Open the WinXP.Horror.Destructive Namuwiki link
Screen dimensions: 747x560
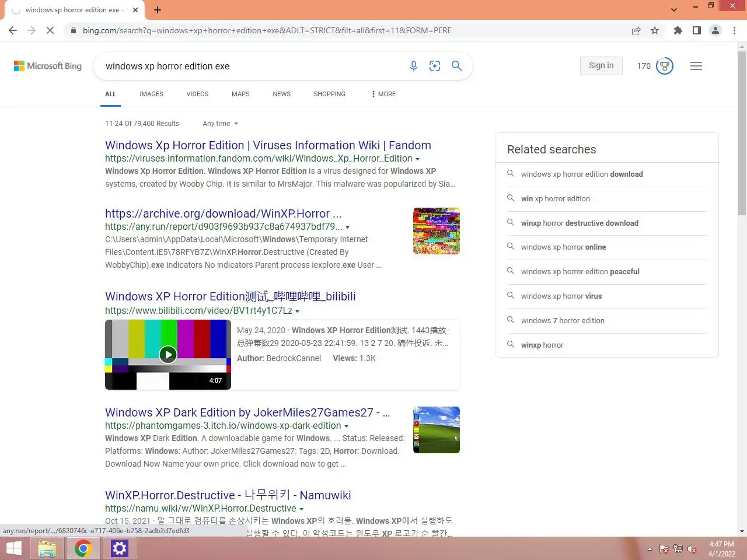228,495
